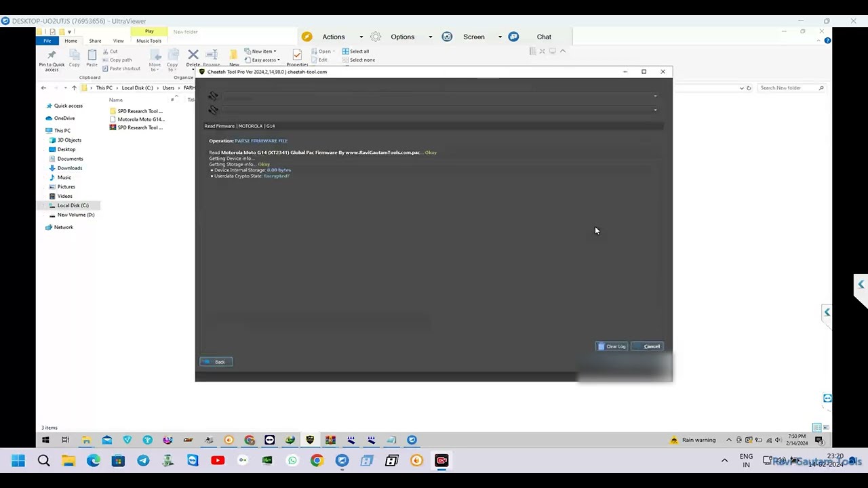Screen dimensions: 868x488
Task: Click Select all in Explorer ribbon
Action: tap(356, 52)
